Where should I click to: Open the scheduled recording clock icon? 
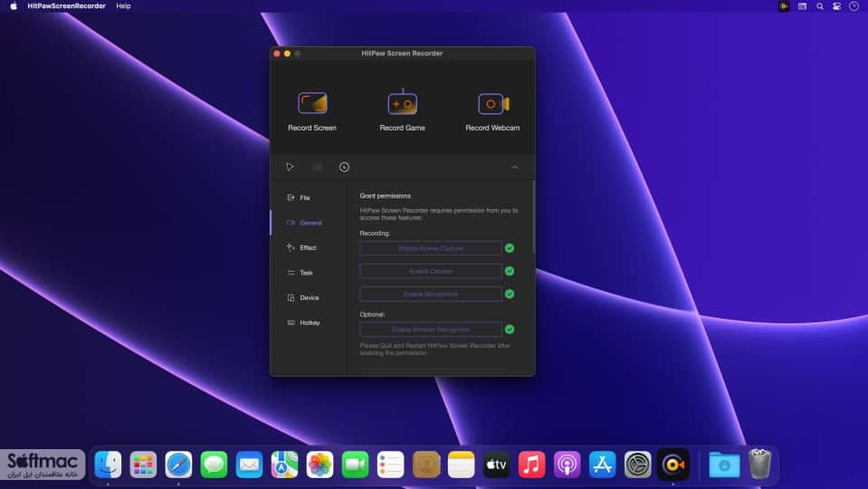(x=344, y=168)
